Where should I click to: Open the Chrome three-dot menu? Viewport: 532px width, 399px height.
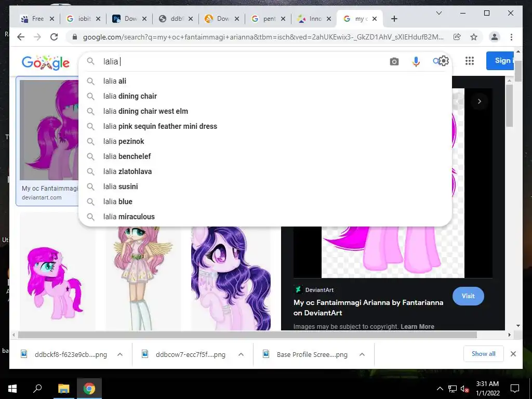[511, 37]
